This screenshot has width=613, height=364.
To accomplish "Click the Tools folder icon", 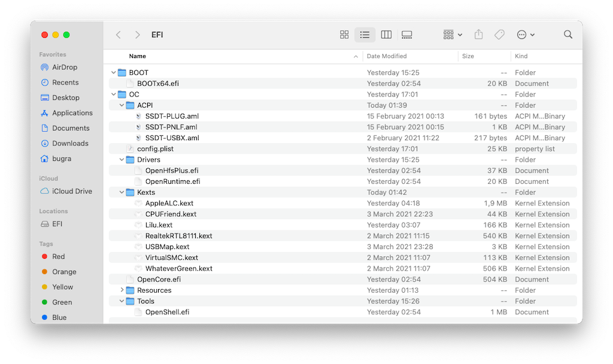I will click(130, 301).
